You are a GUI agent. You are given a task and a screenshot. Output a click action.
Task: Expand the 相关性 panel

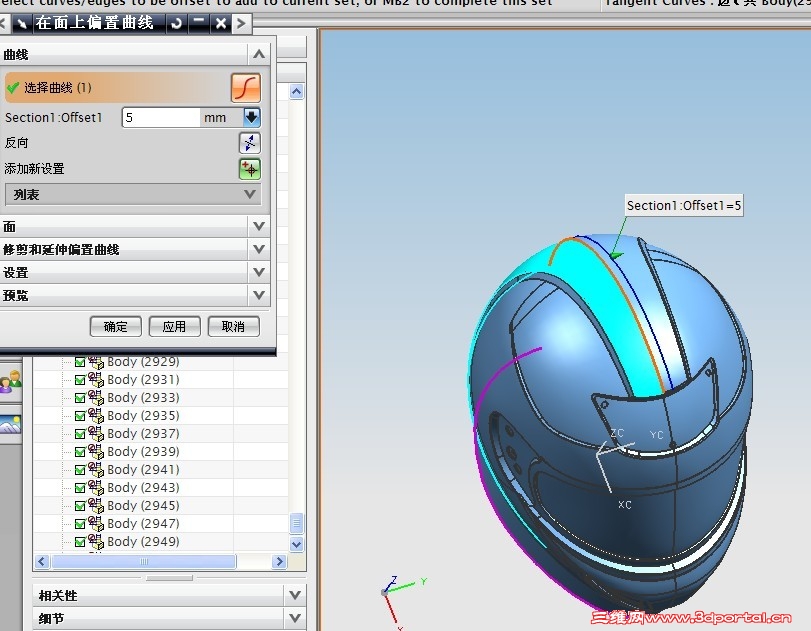click(x=295, y=595)
